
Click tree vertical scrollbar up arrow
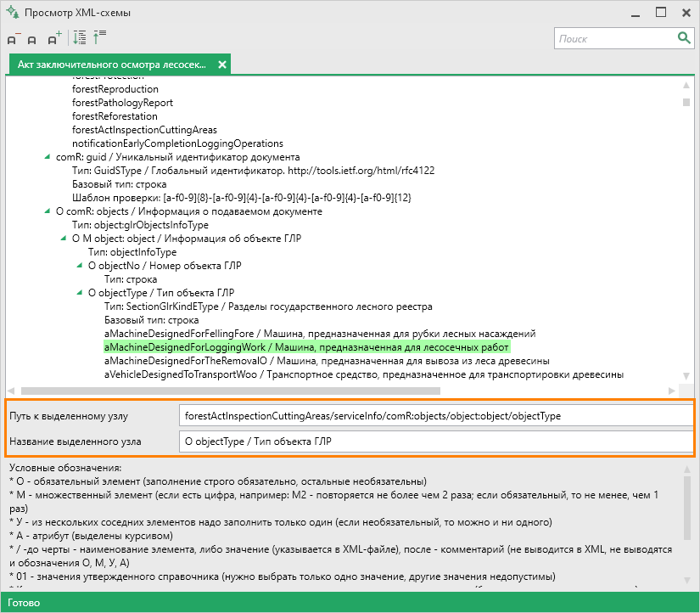point(686,85)
